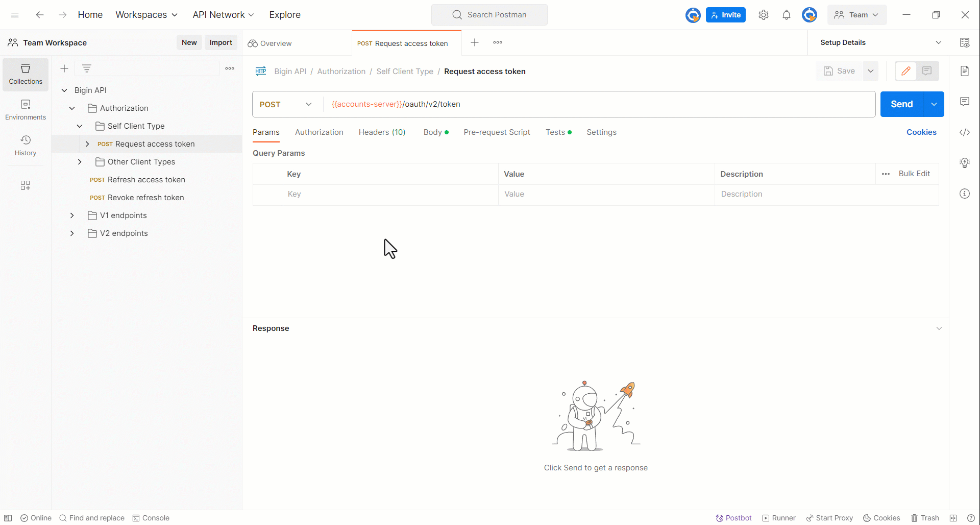Switch to the Body tab
980x525 pixels.
[433, 132]
